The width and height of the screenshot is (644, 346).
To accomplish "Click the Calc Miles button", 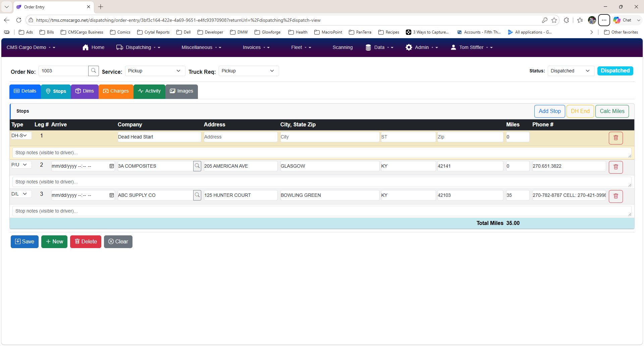I will 612,111.
